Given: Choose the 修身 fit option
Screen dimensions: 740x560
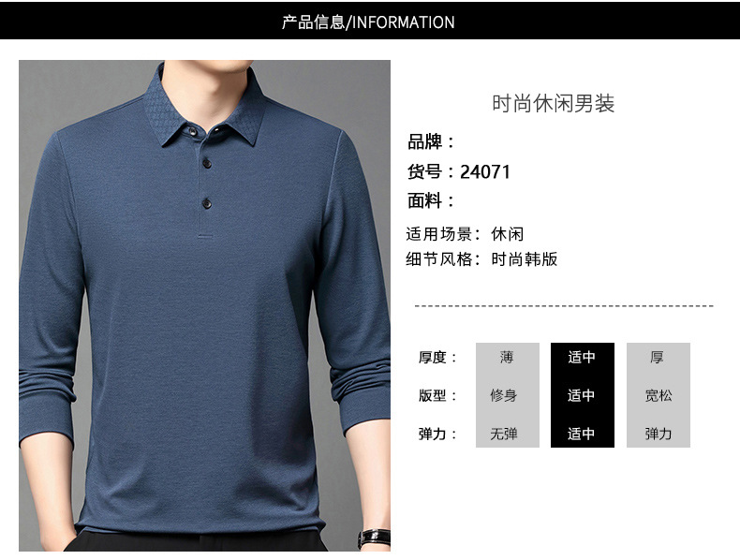Looking at the screenshot, I should [x=504, y=395].
